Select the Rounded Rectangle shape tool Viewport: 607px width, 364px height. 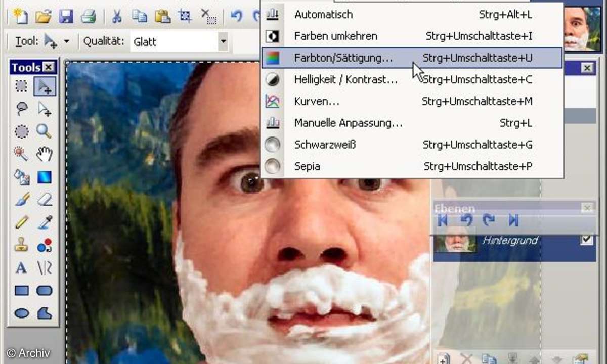45,291
